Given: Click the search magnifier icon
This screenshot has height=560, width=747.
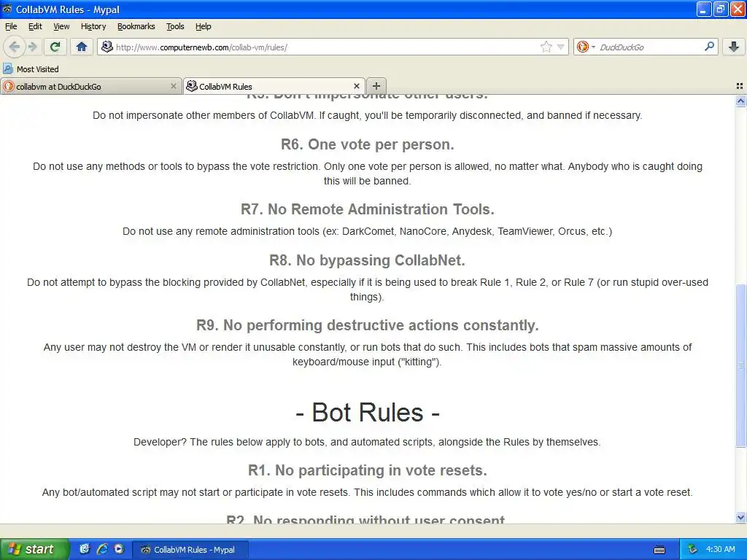Looking at the screenshot, I should (709, 46).
